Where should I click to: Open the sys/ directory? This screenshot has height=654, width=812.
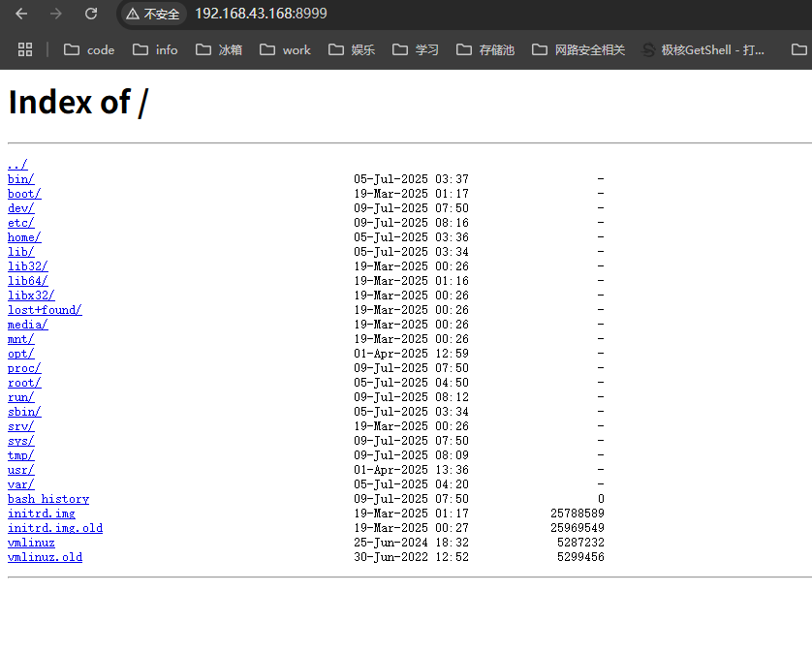pyautogui.click(x=20, y=441)
